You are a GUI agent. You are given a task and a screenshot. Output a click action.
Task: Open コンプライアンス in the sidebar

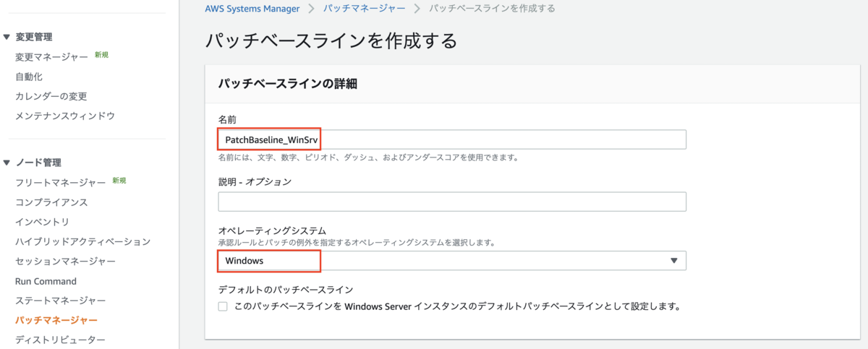[x=51, y=202]
